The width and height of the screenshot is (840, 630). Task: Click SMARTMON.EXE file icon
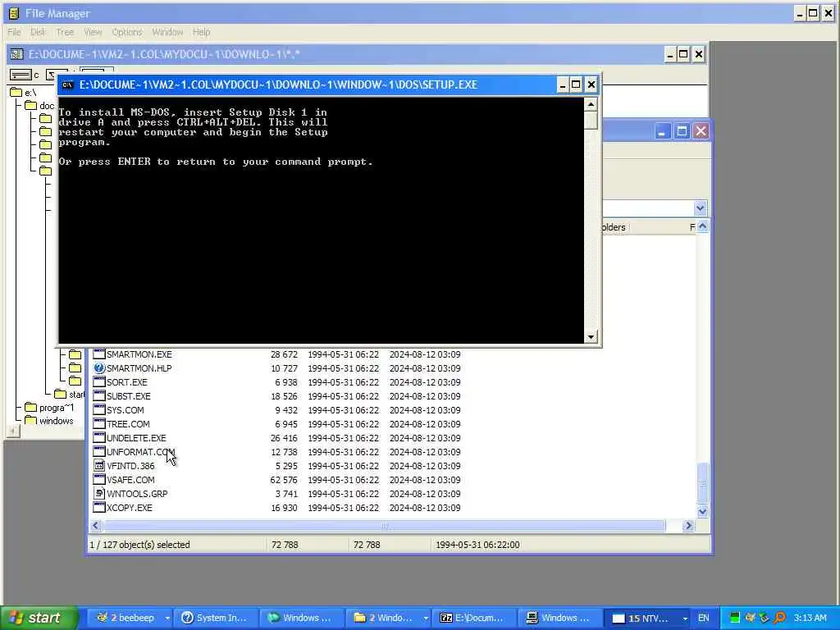coord(99,354)
